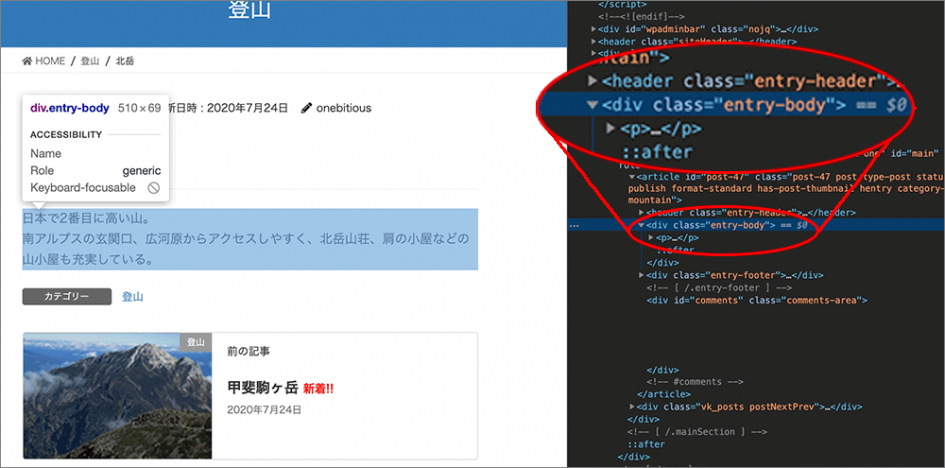Click the pencil icon beside onebitious
The height and width of the screenshot is (468, 945).
coord(307,108)
